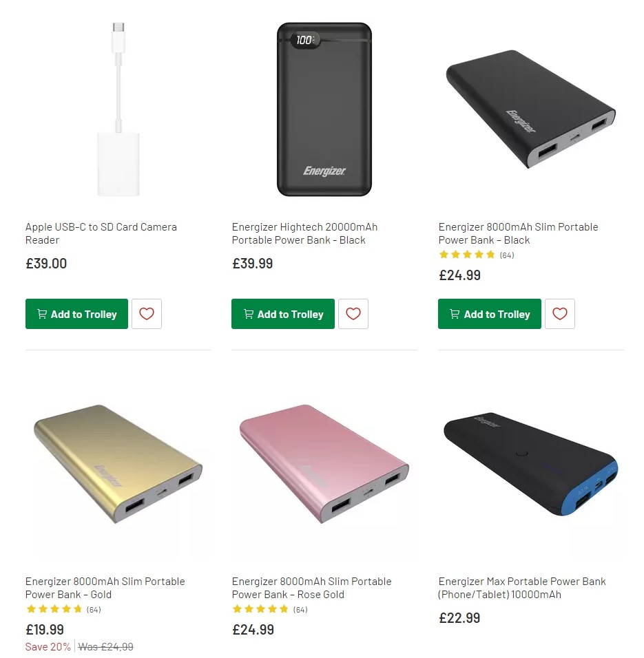Click the cart icon inside Hightech's Add button
Image resolution: width=644 pixels, height=658 pixels.
point(248,314)
